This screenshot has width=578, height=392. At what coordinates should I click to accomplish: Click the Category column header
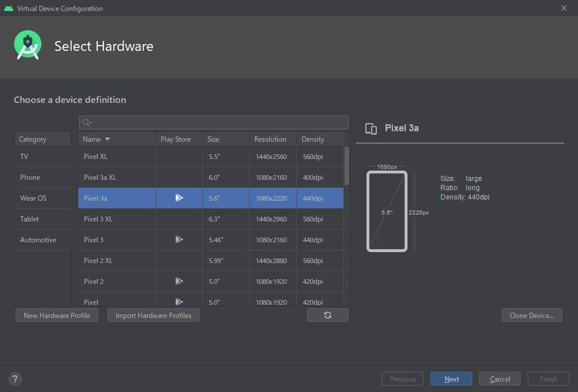pyautogui.click(x=43, y=139)
